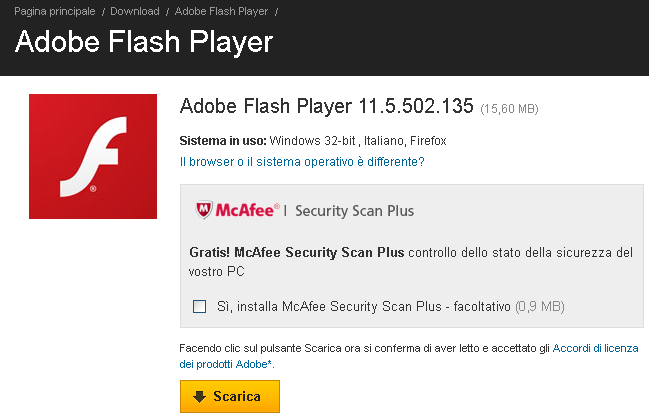
Task: Click 'dei prodotti Adobe*' link text
Action: 226,364
